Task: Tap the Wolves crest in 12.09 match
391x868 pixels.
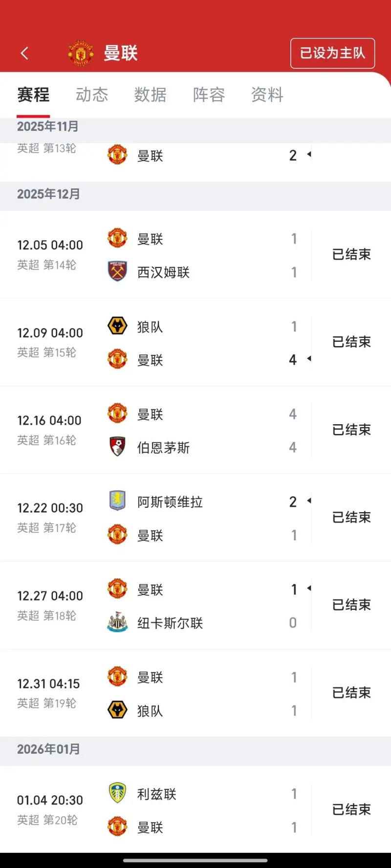Action: click(x=117, y=326)
